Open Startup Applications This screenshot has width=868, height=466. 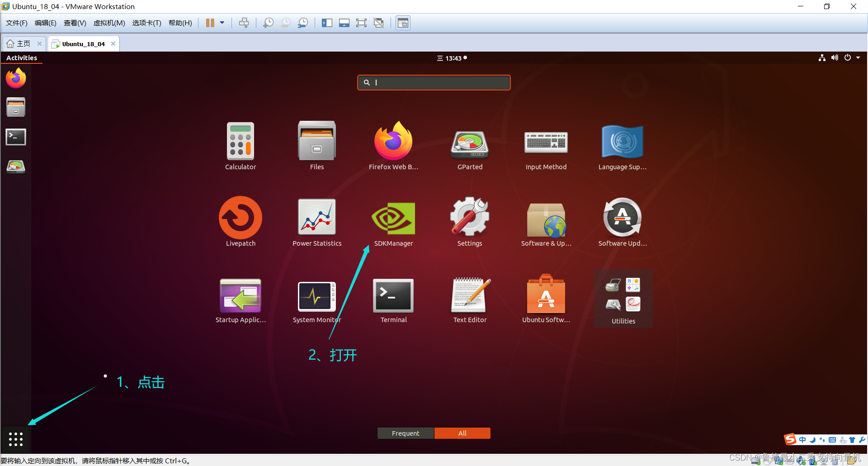pos(241,300)
